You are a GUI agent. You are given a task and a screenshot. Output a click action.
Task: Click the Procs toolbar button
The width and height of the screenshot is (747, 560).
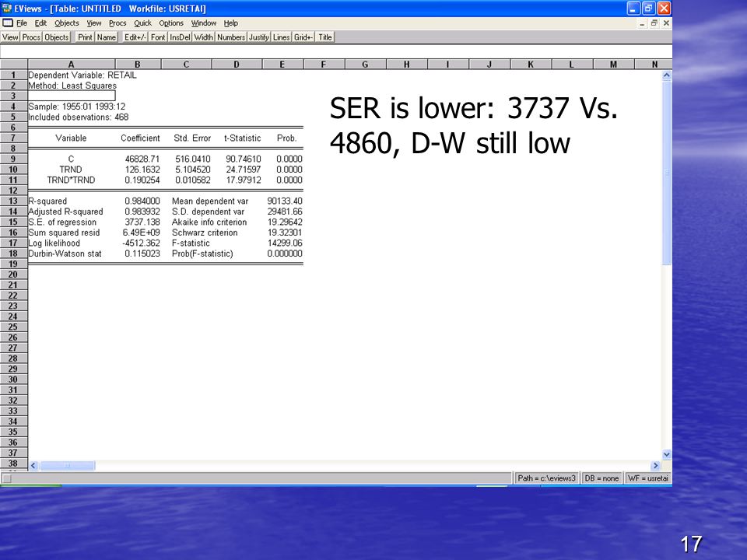[31, 37]
